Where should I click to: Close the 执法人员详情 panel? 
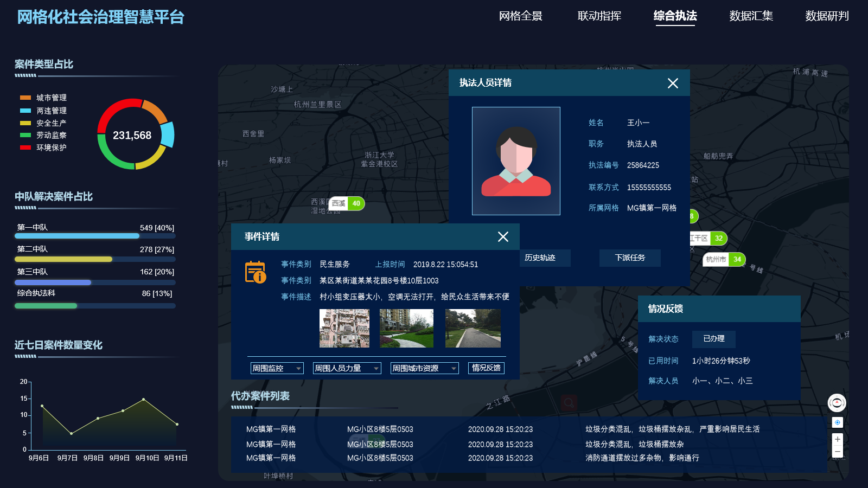[673, 83]
